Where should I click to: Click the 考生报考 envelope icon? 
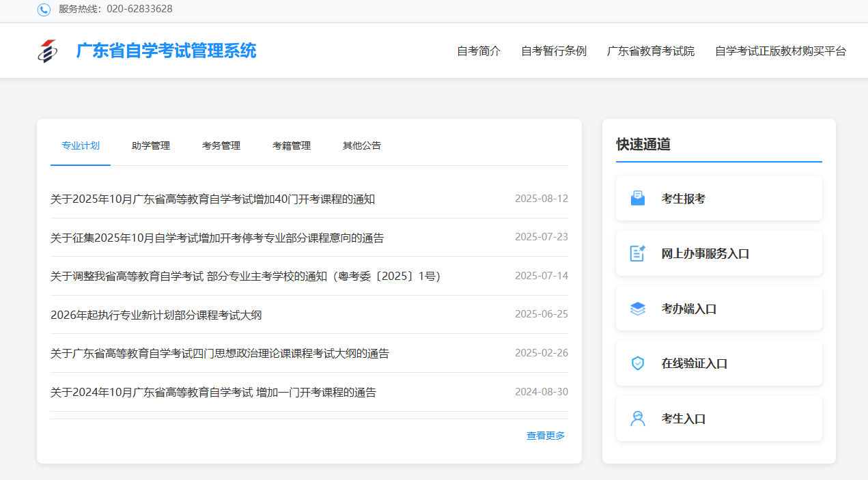pos(637,199)
